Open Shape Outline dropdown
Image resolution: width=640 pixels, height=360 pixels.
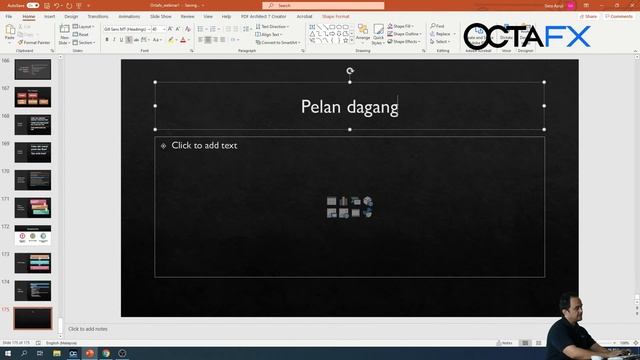click(404, 34)
